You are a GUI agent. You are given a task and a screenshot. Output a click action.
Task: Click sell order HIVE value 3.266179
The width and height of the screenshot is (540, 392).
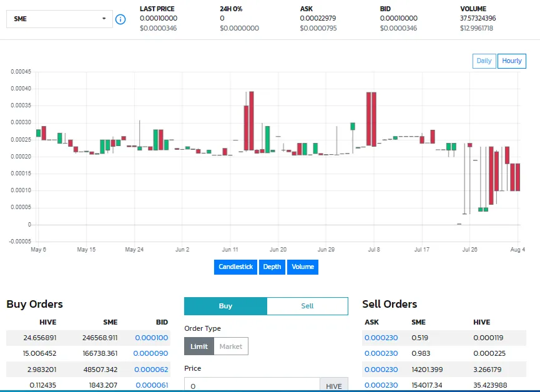[x=487, y=370]
